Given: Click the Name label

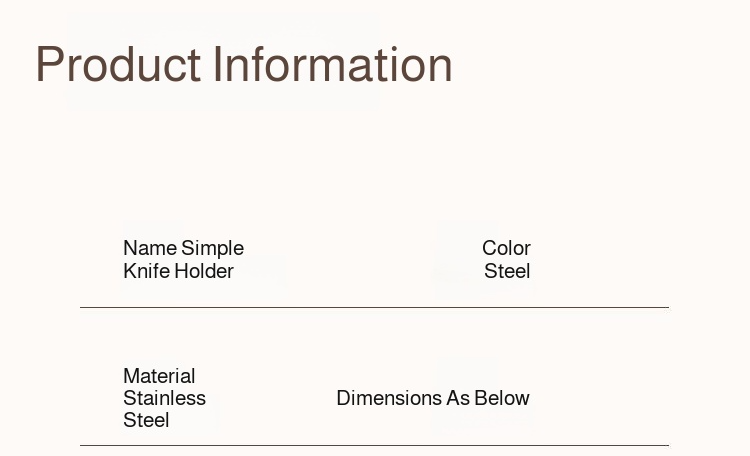Looking at the screenshot, I should 150,248.
